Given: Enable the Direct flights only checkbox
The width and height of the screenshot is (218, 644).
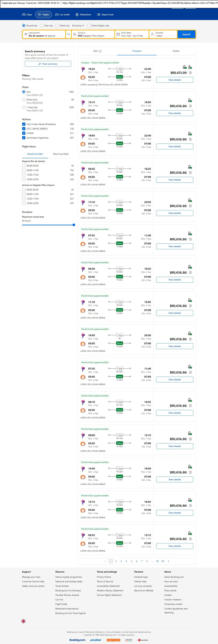Looking at the screenshot, I should tap(89, 26).
